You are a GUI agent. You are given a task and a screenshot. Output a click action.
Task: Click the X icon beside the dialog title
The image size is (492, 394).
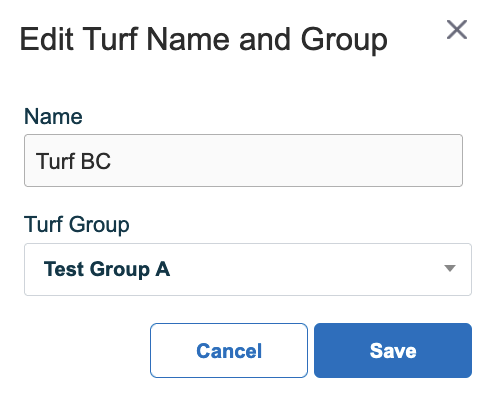(x=457, y=30)
